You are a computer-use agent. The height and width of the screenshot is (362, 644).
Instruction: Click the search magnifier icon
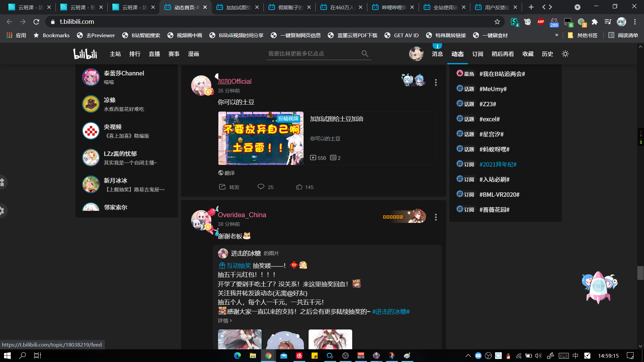coord(364,53)
